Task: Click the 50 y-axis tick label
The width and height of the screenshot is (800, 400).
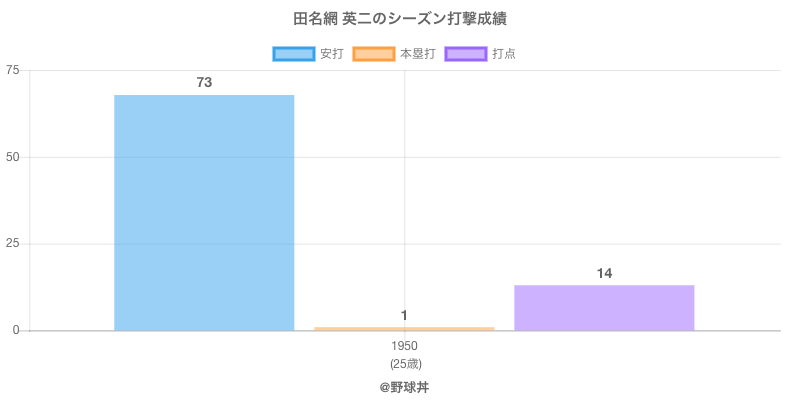Action: tap(12, 157)
